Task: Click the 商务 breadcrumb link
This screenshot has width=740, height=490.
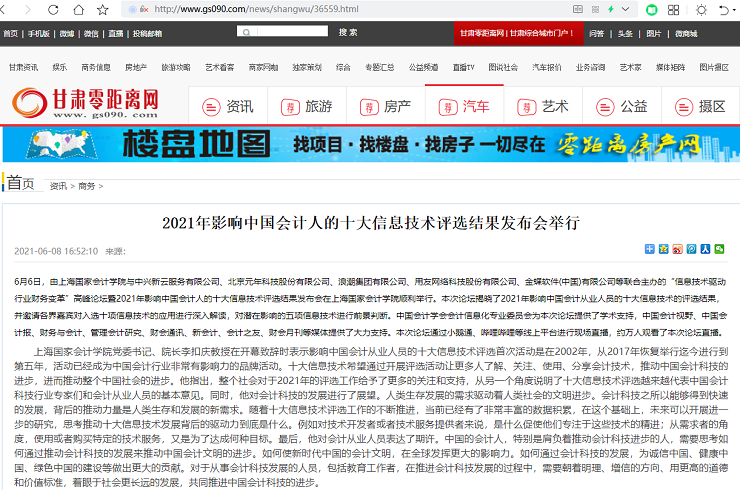Action: [x=87, y=185]
